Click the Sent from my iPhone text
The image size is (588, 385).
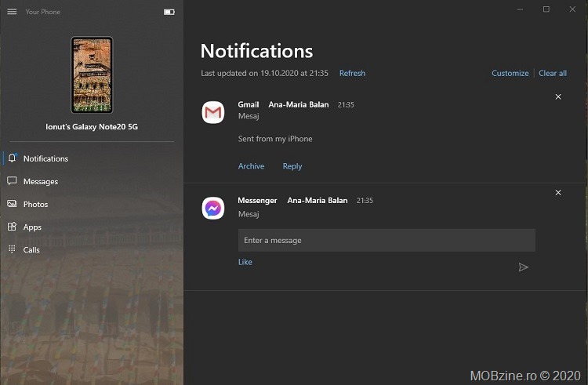pos(275,139)
